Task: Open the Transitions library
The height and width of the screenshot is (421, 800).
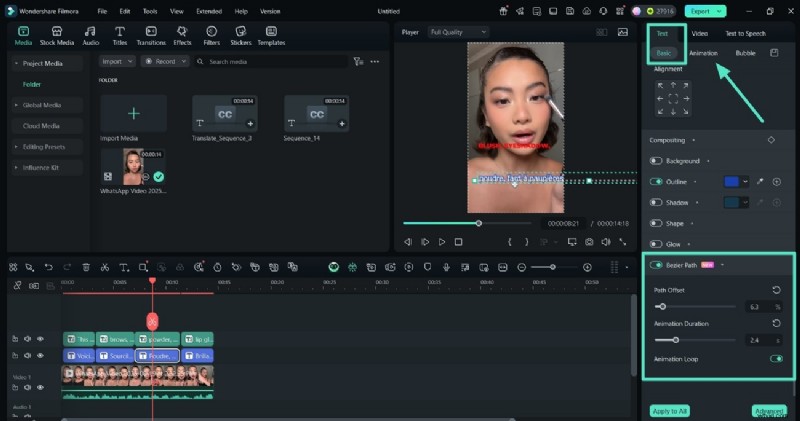Action: [x=151, y=36]
